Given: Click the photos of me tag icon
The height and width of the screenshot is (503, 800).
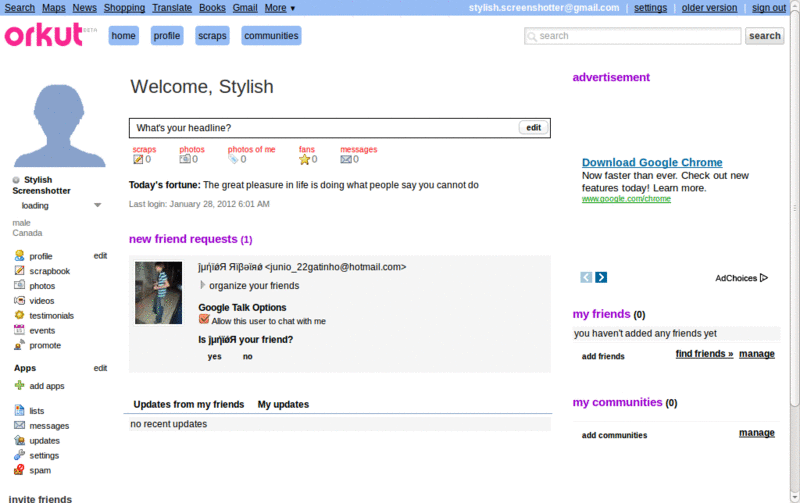Looking at the screenshot, I should click(233, 159).
